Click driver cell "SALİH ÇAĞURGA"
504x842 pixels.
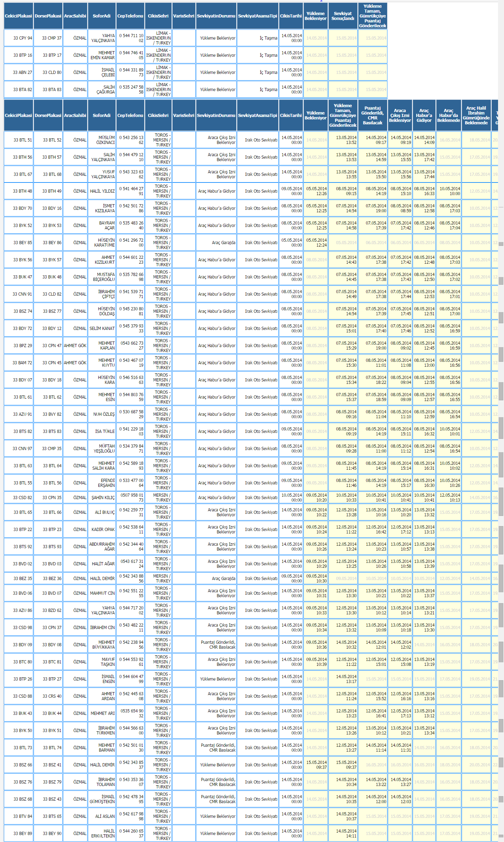[x=101, y=89]
